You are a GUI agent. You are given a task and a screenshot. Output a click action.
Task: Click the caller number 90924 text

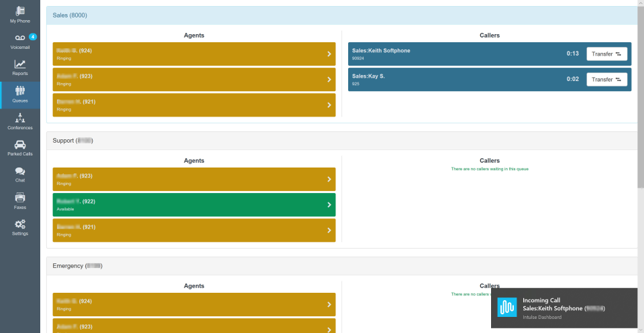pyautogui.click(x=358, y=58)
